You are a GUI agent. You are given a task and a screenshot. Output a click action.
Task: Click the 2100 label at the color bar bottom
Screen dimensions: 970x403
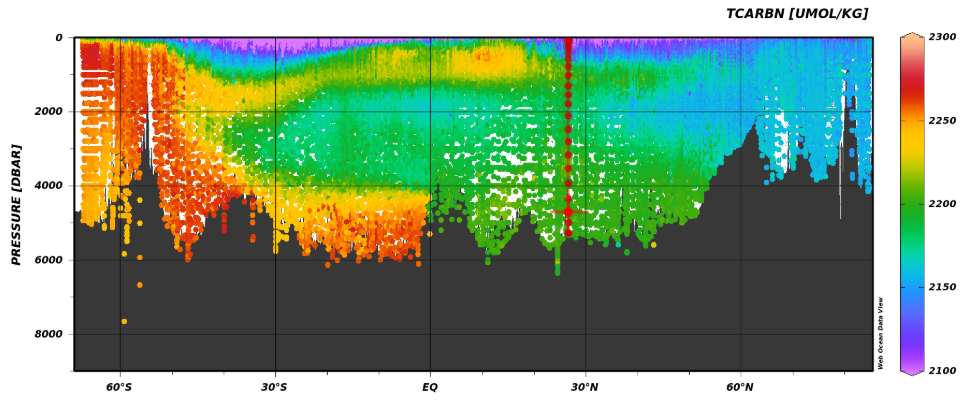942,371
